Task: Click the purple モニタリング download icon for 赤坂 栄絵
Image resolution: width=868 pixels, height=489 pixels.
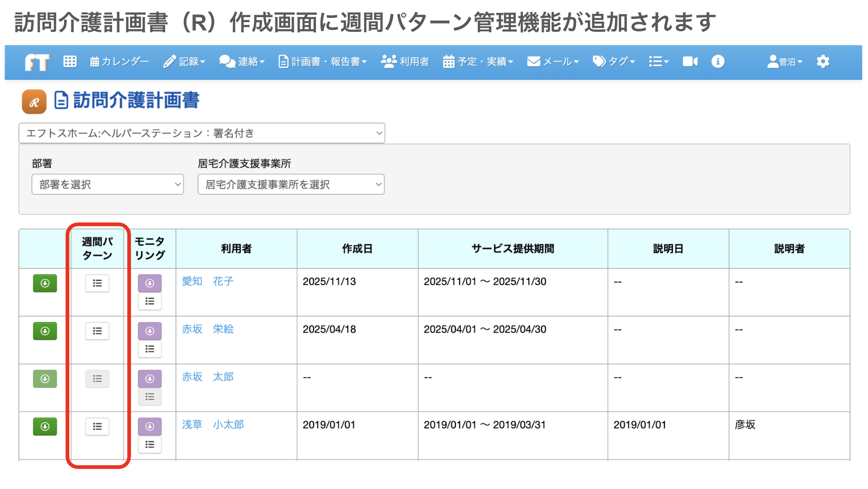Action: click(x=149, y=331)
